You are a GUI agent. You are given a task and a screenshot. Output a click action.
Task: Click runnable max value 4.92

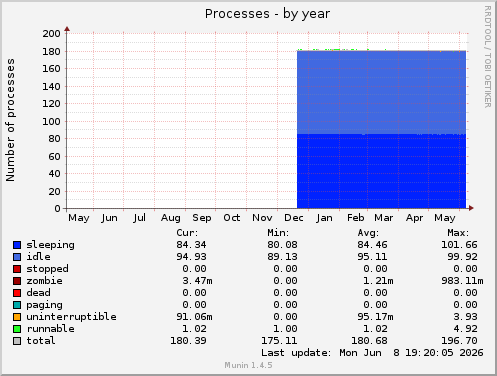(465, 329)
